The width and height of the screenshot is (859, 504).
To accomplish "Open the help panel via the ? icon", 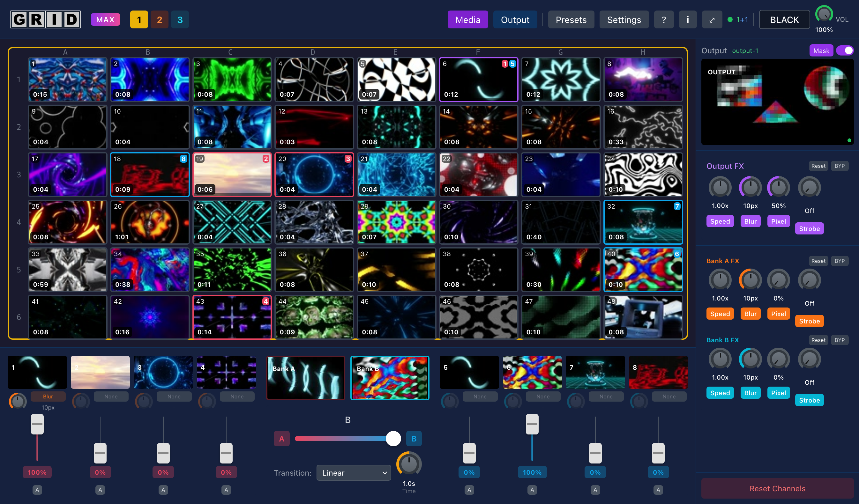I will point(664,19).
